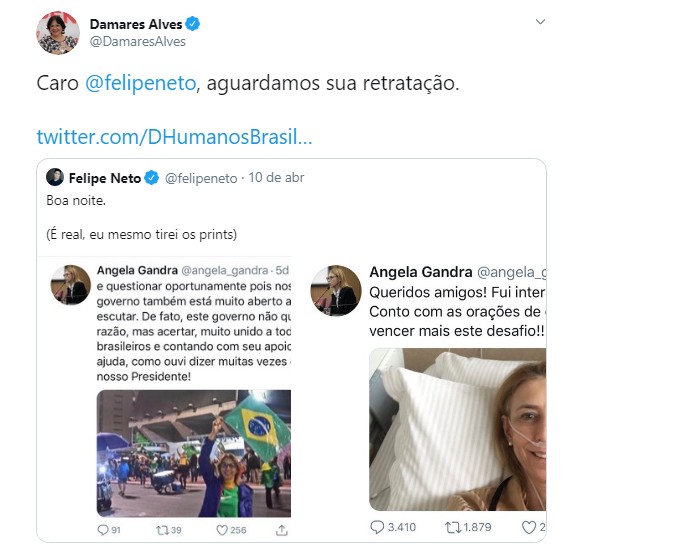Click the retweet icon showing 39
This screenshot has height=557, width=675.
click(162, 530)
